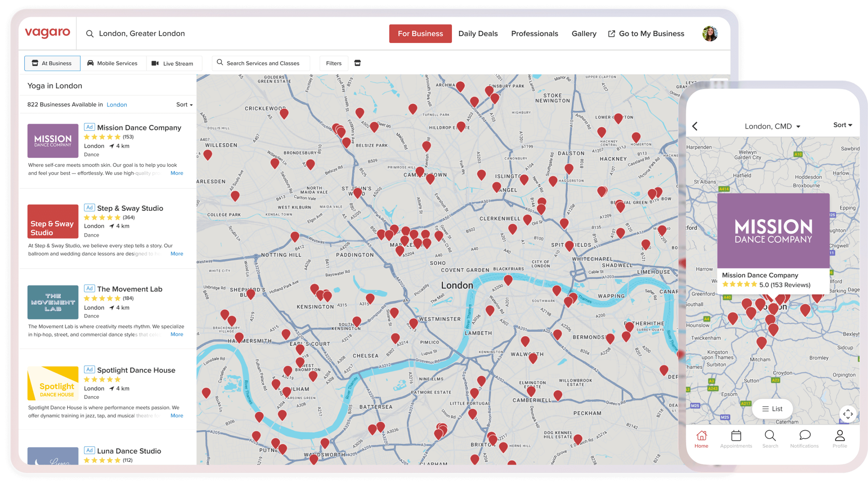The height and width of the screenshot is (485, 868).
Task: Click the star rating of Step & Sway Studio
Action: click(102, 218)
